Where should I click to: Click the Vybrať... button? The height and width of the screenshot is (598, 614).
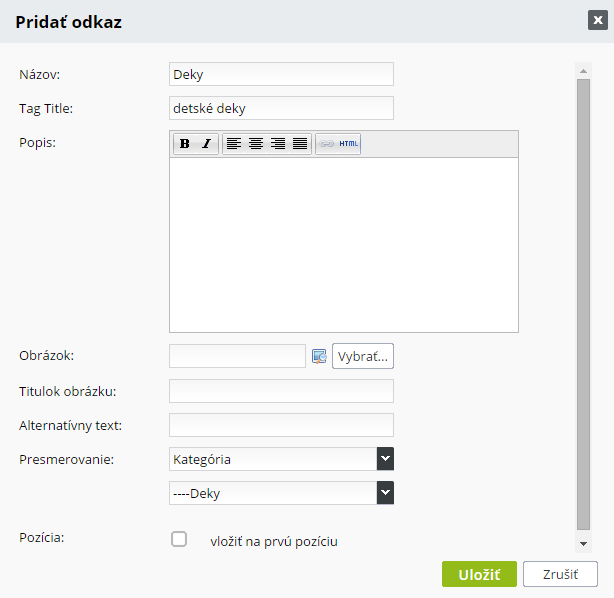click(x=363, y=356)
